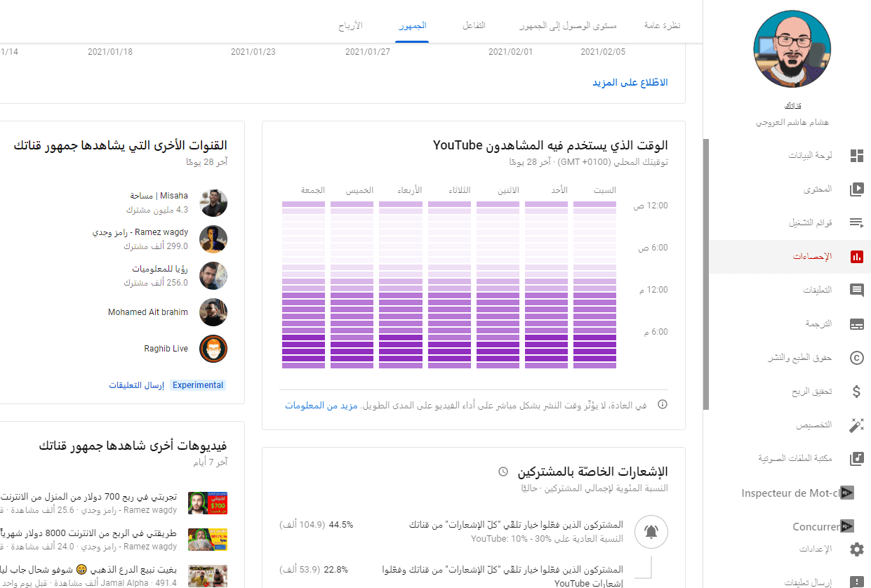Image resolution: width=871 pixels, height=588 pixels.
Task: Click the إرسال التعليقات link beside Experimental
Action: click(x=136, y=385)
